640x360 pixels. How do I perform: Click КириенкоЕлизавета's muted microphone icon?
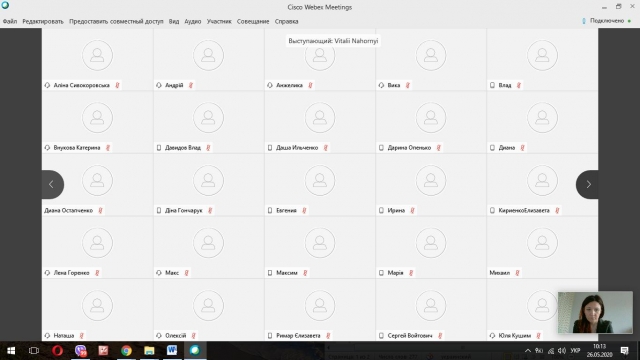(x=557, y=211)
